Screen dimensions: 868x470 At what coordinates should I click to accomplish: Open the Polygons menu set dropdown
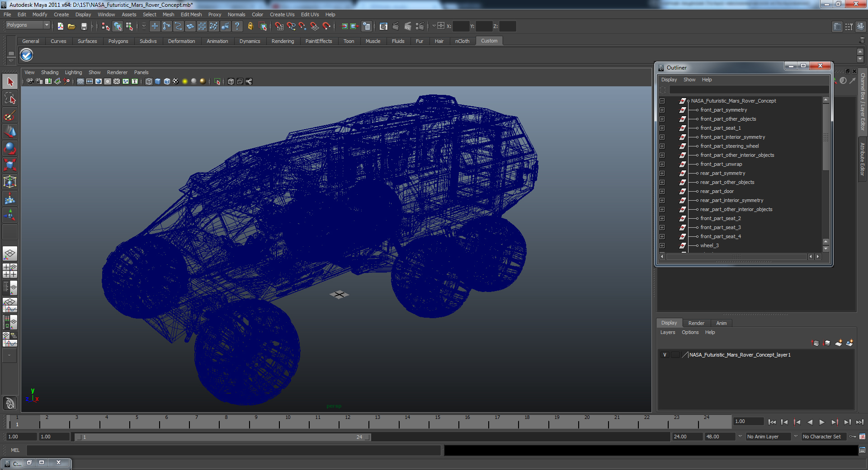point(27,25)
